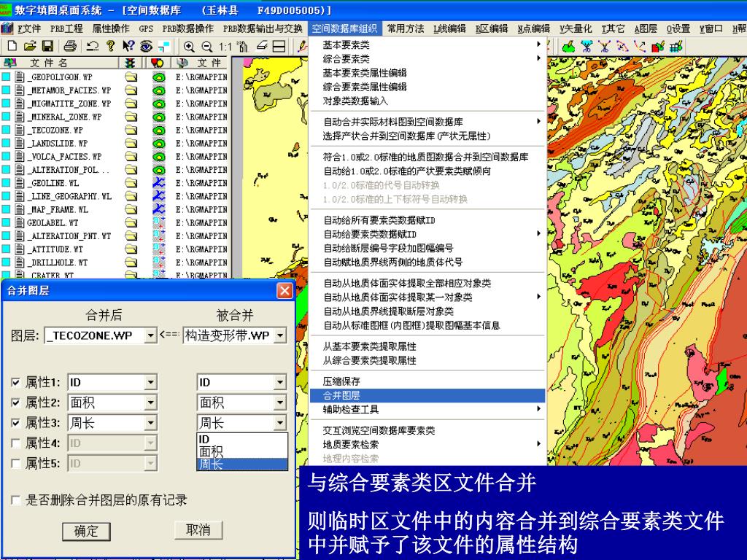Click the line scissors cut icon
Screen dimensions: 747x560
[605, 46]
